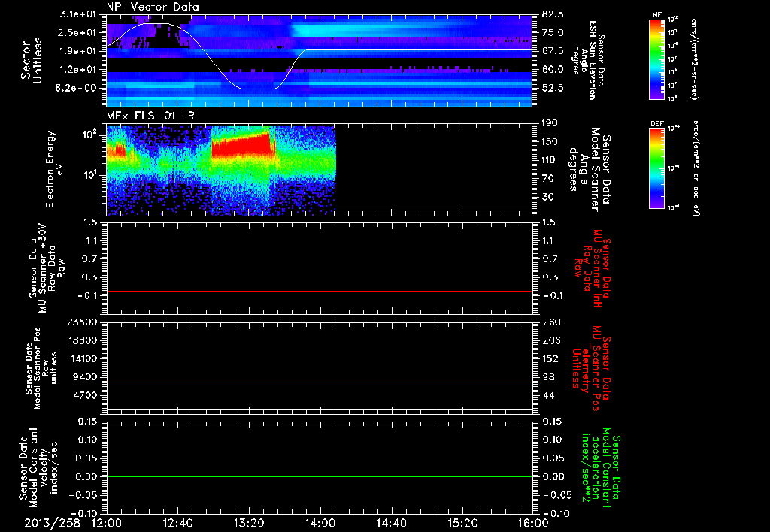
Task: Click the "14:00" time tick label
Action: pos(320,523)
